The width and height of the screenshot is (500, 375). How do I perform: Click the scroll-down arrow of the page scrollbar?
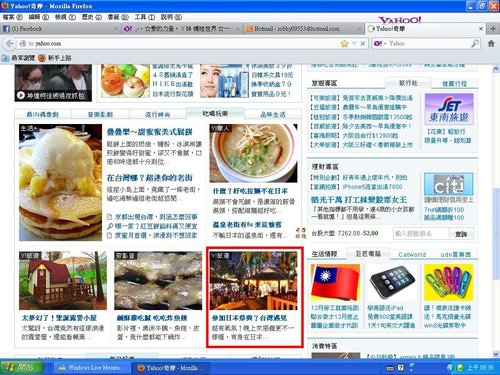[x=496, y=354]
